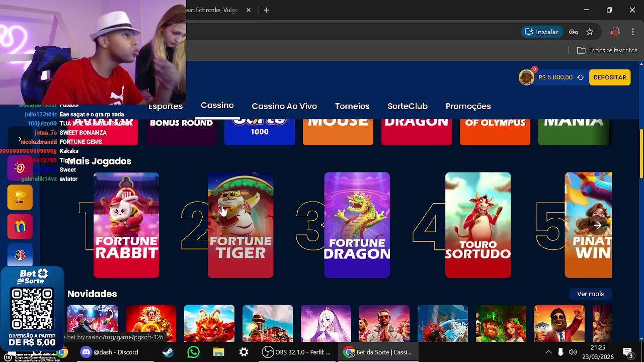Viewport: 644px width, 362px height.
Task: Open the club crest sidebar icon
Action: (x=20, y=255)
